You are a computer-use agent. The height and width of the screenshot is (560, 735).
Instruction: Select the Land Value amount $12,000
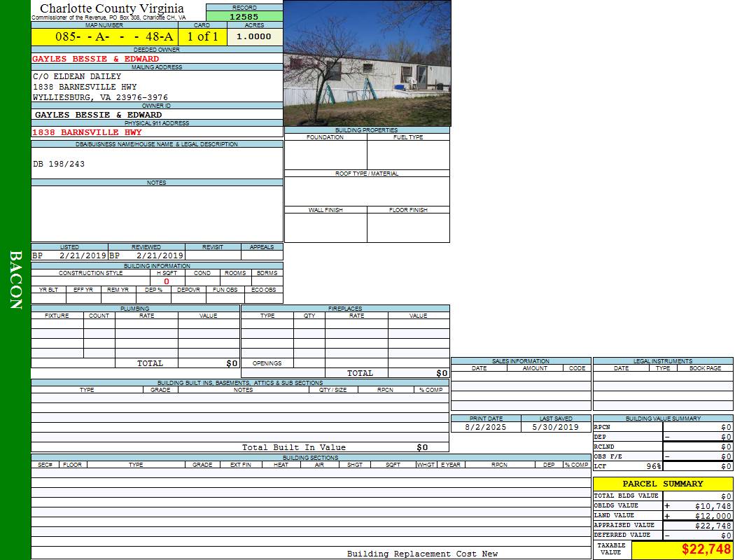[x=713, y=515]
